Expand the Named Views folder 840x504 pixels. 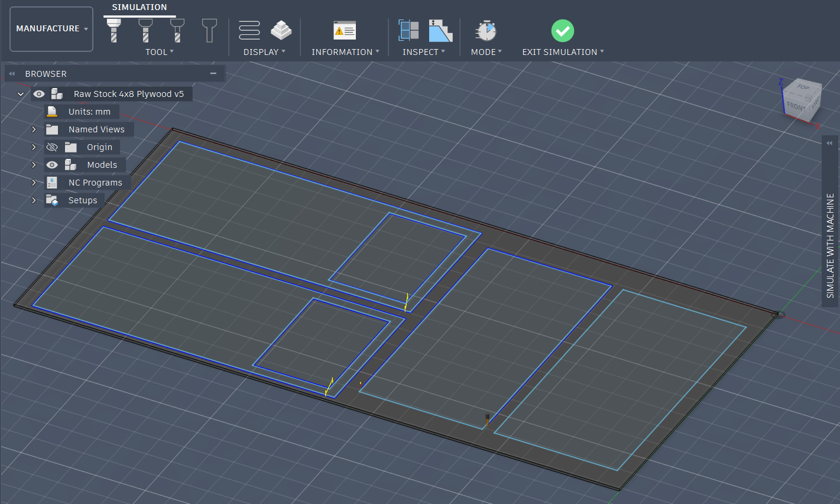[34, 129]
